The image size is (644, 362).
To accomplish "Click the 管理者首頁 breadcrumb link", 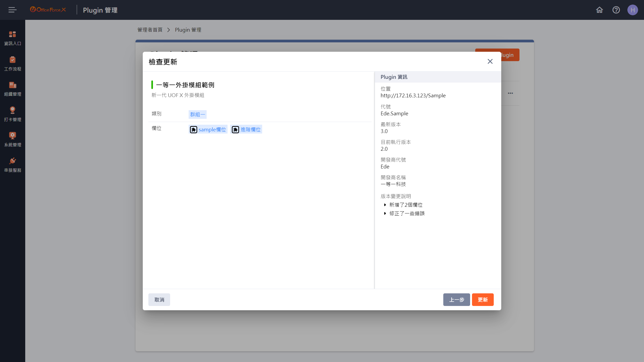I will 150,30.
